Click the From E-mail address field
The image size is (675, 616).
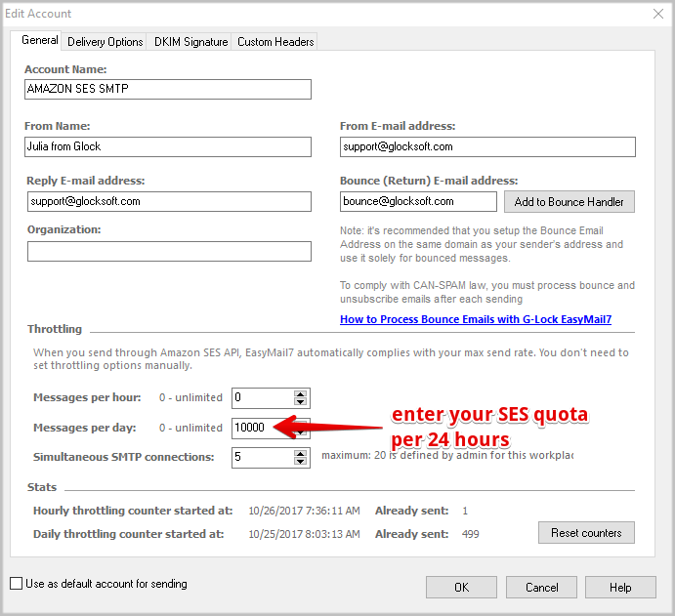click(x=487, y=146)
